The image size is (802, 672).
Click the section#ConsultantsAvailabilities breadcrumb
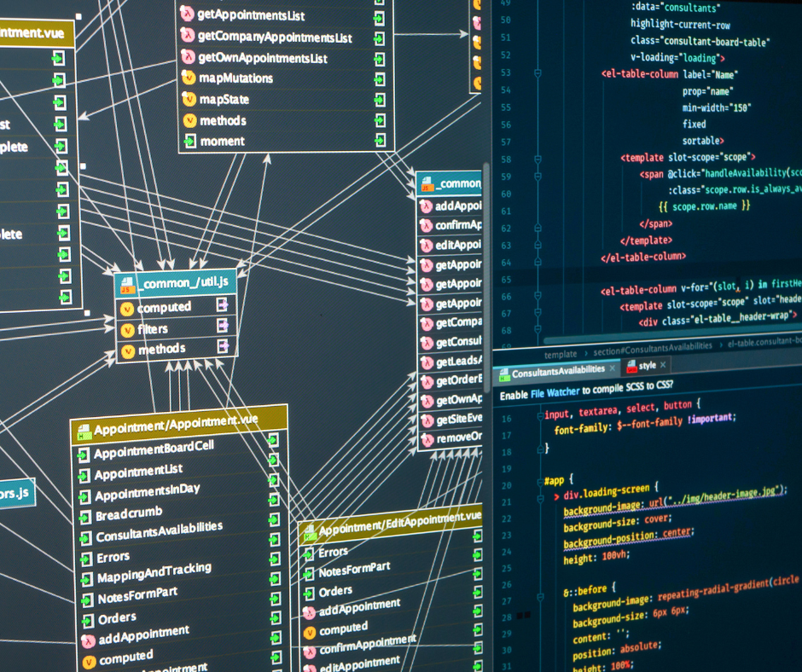pyautogui.click(x=652, y=346)
